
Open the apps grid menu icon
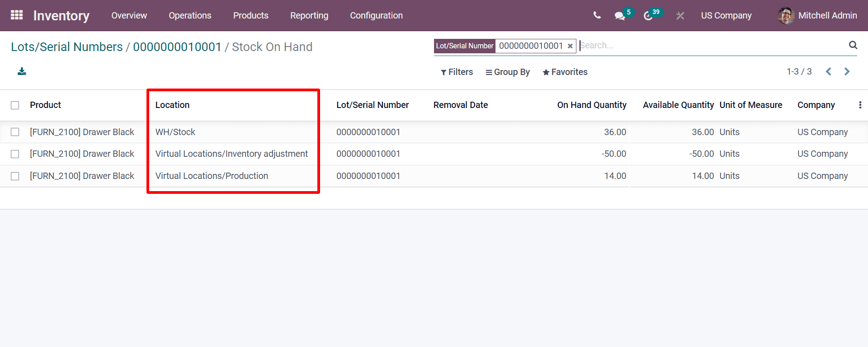click(x=17, y=15)
